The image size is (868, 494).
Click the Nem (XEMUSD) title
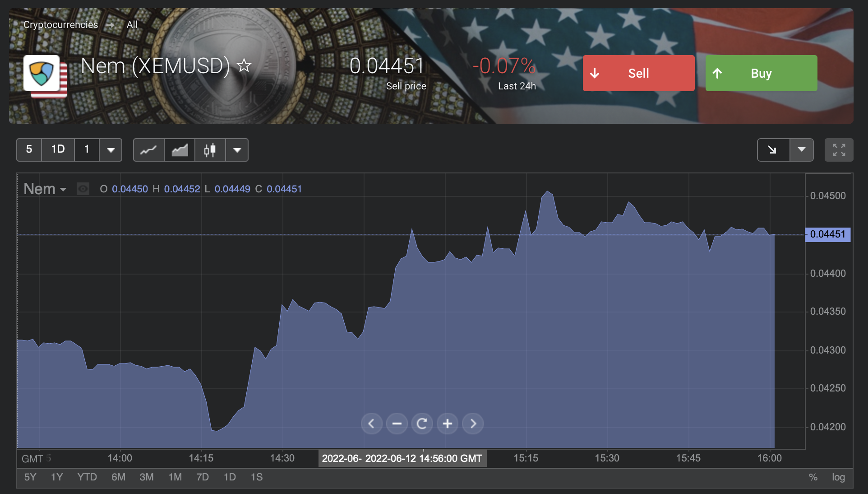pyautogui.click(x=155, y=66)
